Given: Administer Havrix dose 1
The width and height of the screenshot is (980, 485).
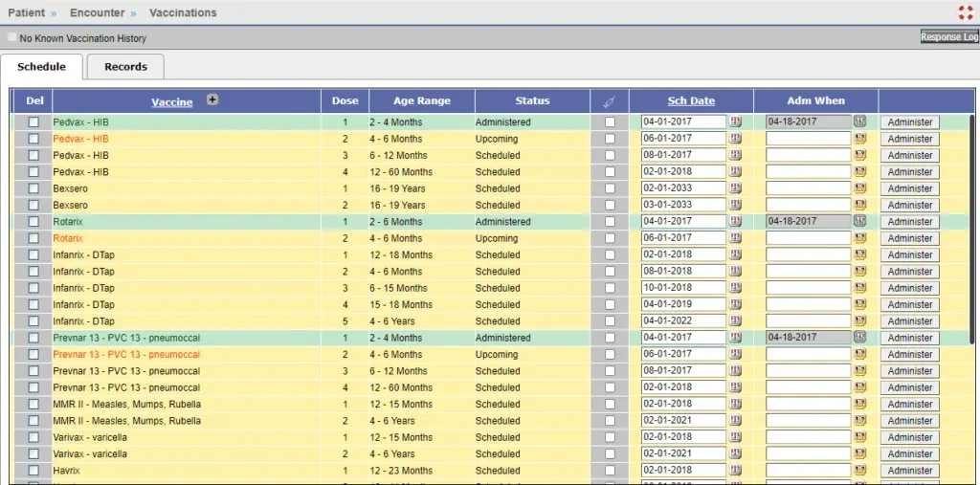Looking at the screenshot, I should (910, 470).
